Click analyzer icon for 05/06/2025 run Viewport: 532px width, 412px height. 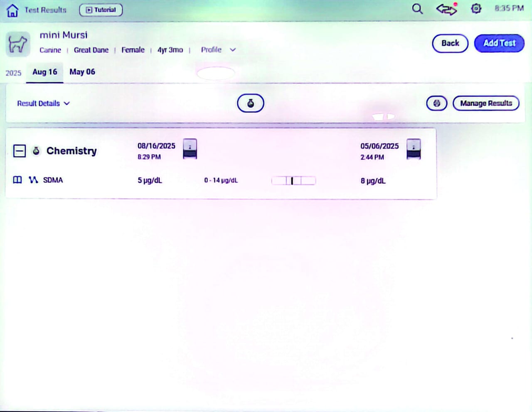[x=414, y=149]
